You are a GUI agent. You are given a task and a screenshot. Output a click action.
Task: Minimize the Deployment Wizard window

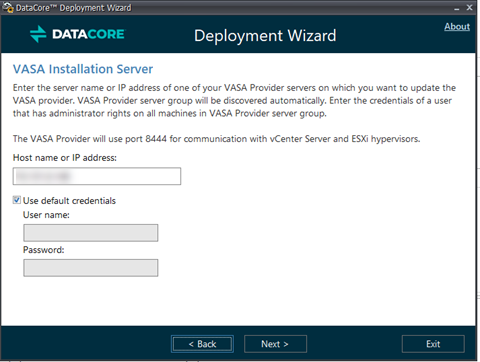[x=457, y=8]
